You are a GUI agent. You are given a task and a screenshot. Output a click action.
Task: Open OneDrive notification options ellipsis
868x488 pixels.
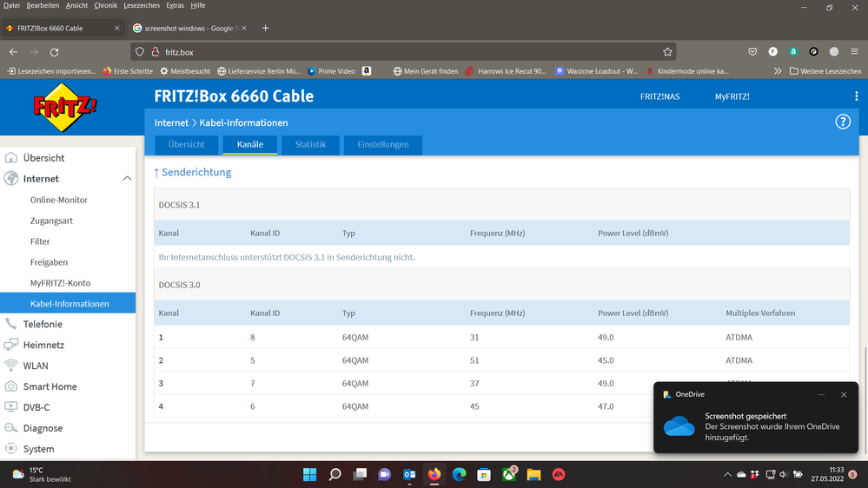click(821, 394)
